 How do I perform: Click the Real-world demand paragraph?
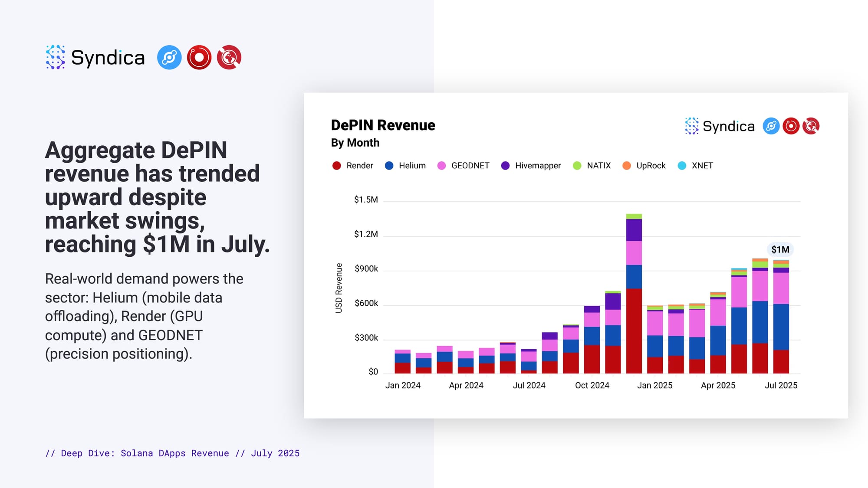144,316
